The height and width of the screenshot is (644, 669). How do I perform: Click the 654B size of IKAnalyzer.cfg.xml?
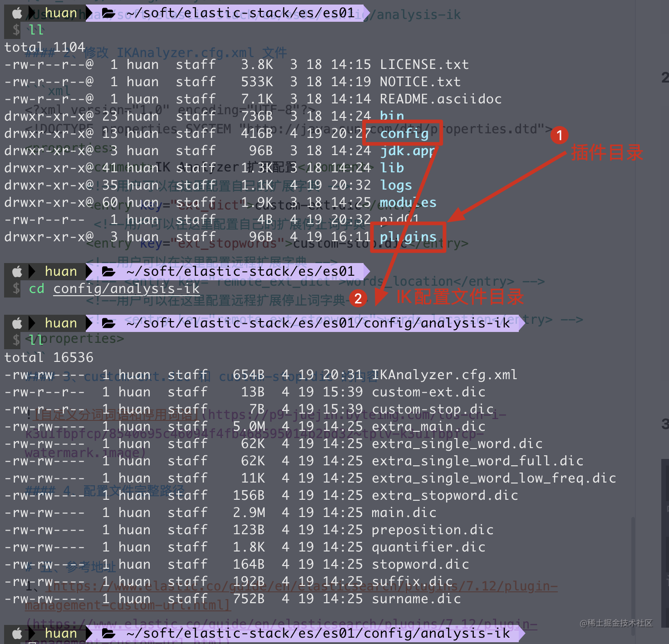249,375
